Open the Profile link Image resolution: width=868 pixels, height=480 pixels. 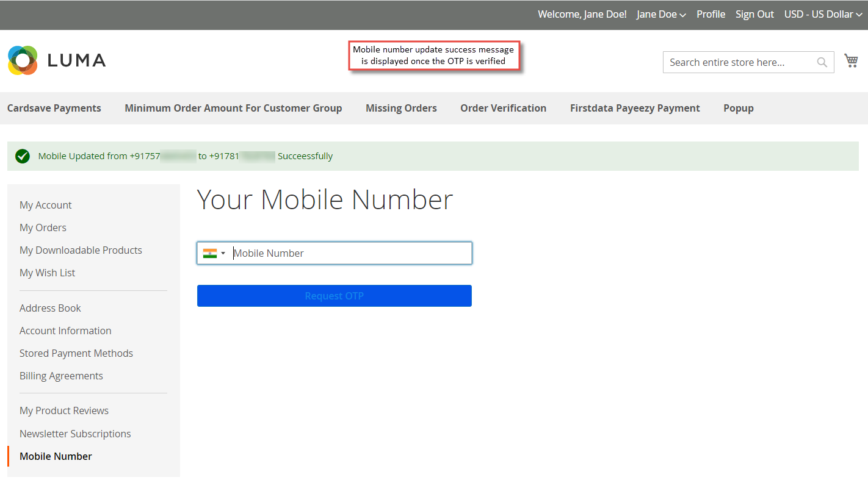click(711, 14)
